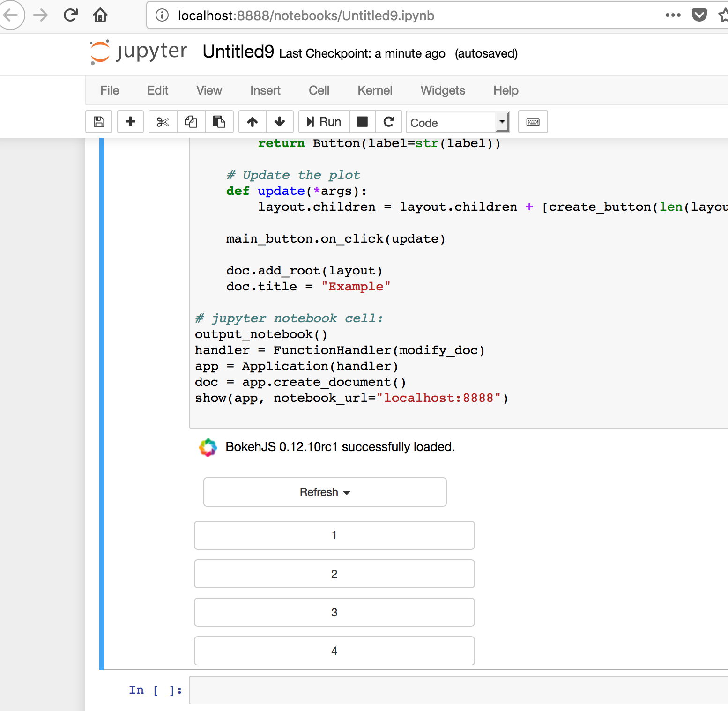The width and height of the screenshot is (728, 711).
Task: Click the Jupyter logo to return home
Action: click(x=137, y=52)
